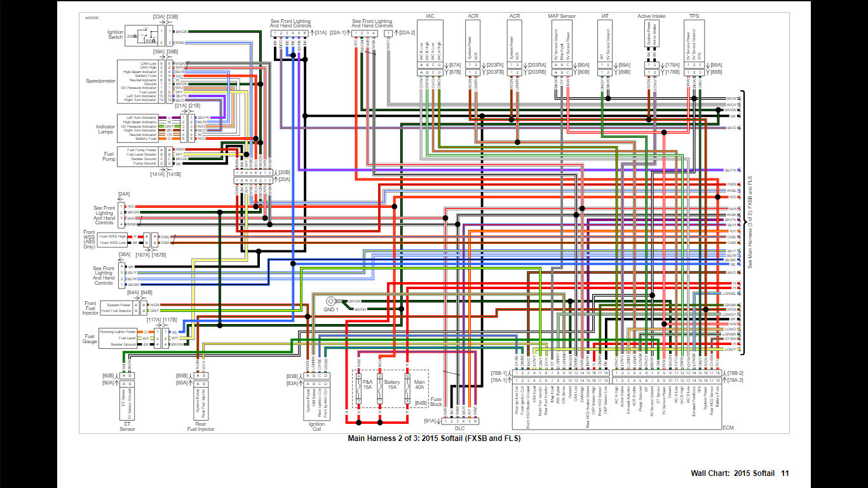Screen dimensions: 868x488
Task: Click the Main Harness 2 of 3 title
Action: point(434,438)
